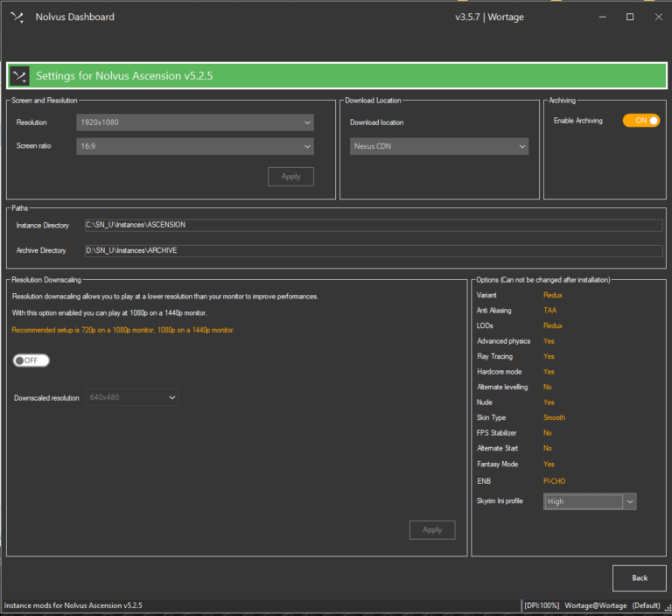Enable the Resolution Downscaling OFF switch
The height and width of the screenshot is (616, 672).
(31, 360)
